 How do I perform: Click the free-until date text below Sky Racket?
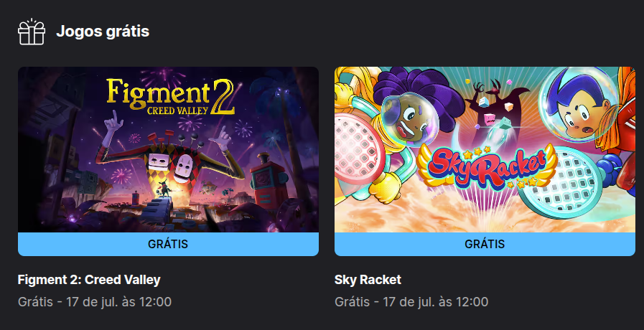click(411, 302)
